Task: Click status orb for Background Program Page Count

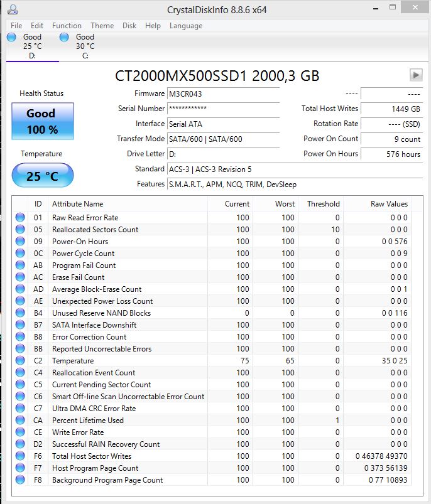Action: click(20, 480)
